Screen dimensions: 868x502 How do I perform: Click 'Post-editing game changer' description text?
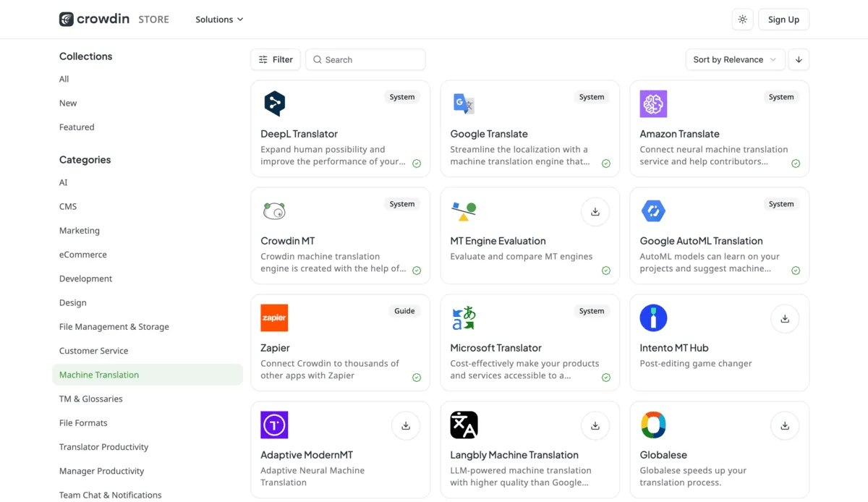tap(696, 363)
